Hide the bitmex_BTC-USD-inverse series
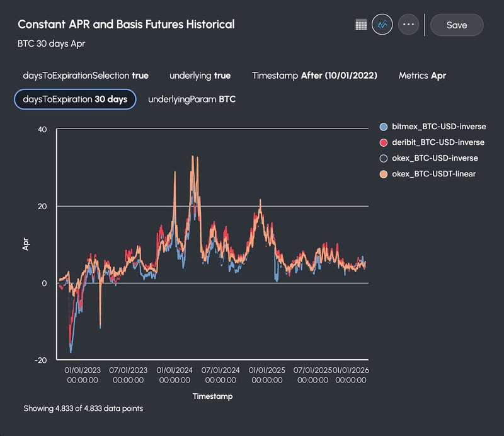The width and height of the screenshot is (504, 436). tap(435, 126)
